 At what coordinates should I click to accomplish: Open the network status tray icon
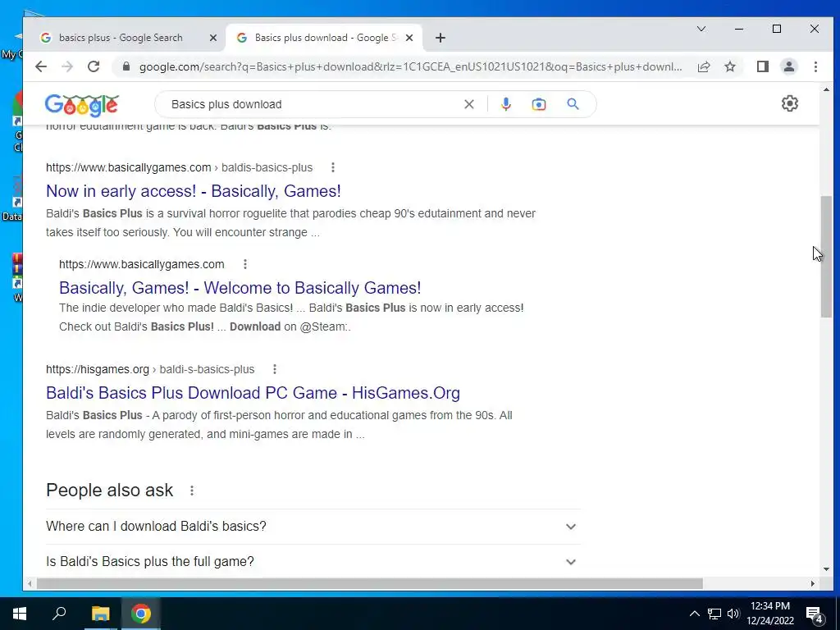click(x=714, y=614)
